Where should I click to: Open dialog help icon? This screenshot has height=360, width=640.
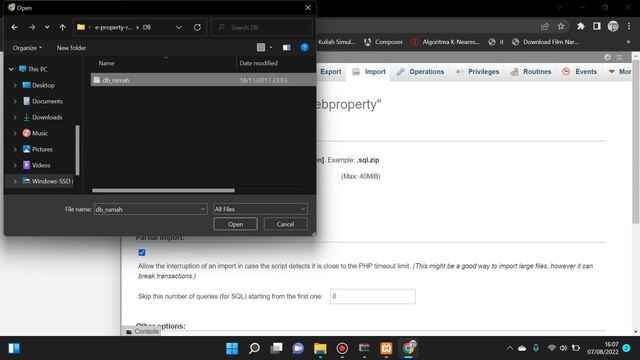tap(304, 47)
